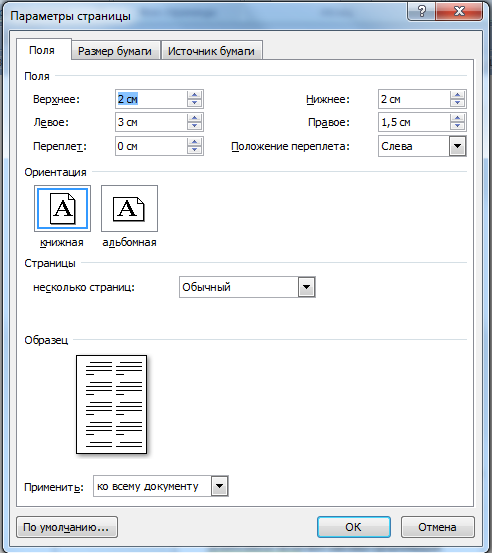Click the help question mark button

click(421, 12)
